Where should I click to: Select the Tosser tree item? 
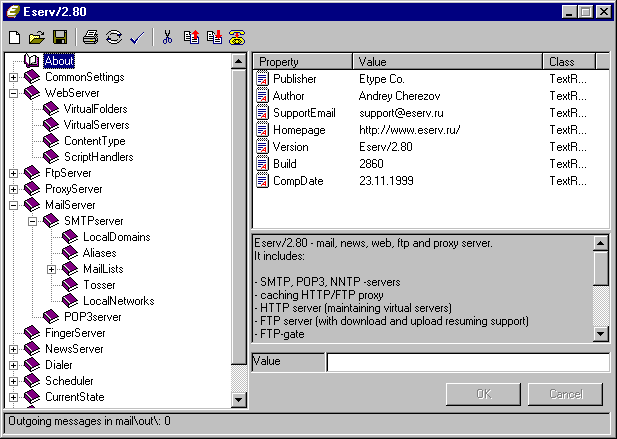click(99, 285)
